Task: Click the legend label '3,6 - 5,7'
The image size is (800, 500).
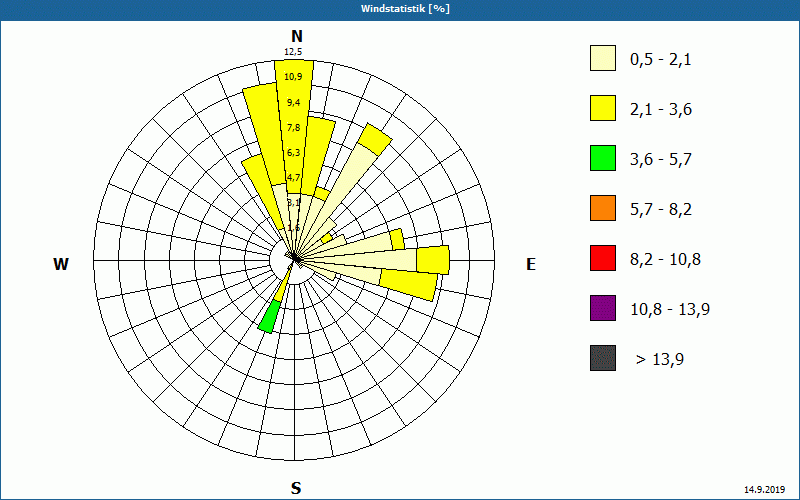Action: tap(661, 160)
